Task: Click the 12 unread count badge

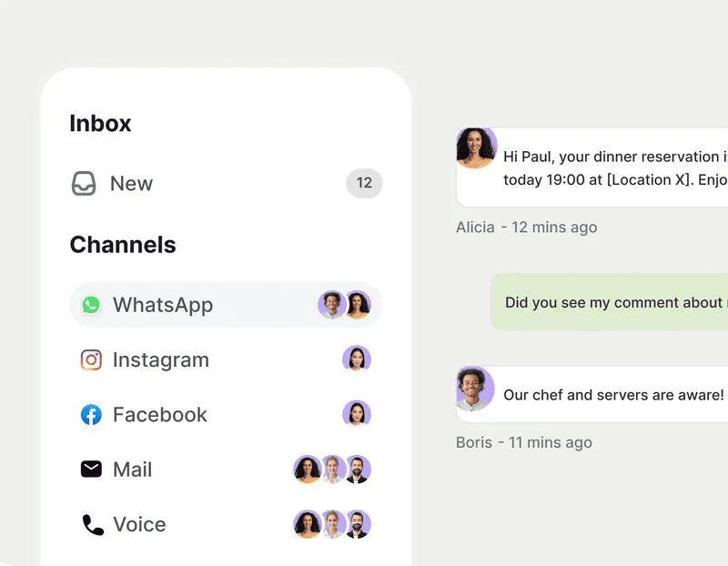Action: coord(364,184)
